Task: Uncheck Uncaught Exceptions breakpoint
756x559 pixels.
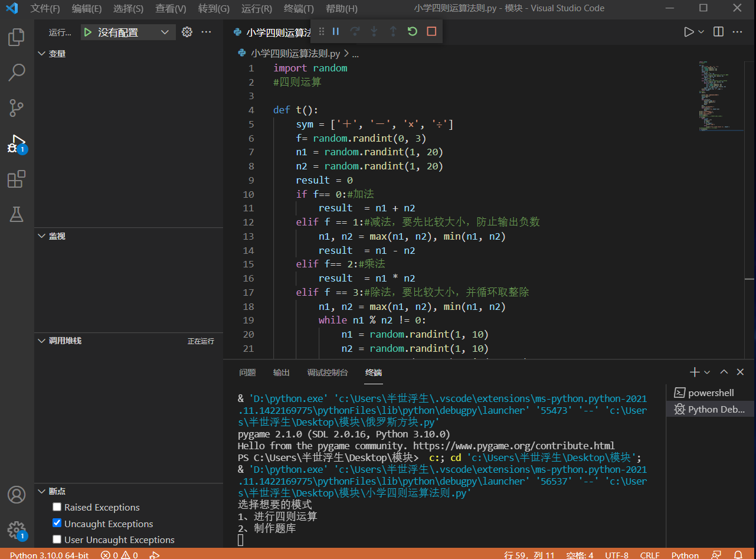Action: coord(57,523)
